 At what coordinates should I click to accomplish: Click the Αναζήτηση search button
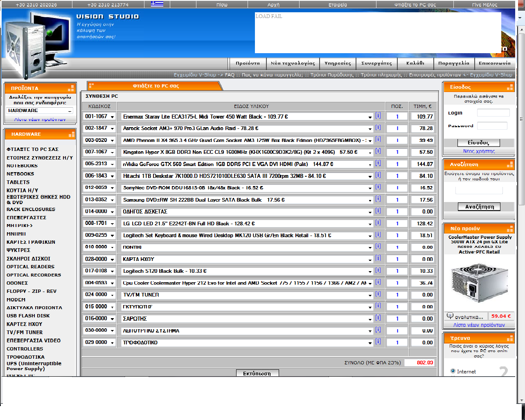(479, 207)
